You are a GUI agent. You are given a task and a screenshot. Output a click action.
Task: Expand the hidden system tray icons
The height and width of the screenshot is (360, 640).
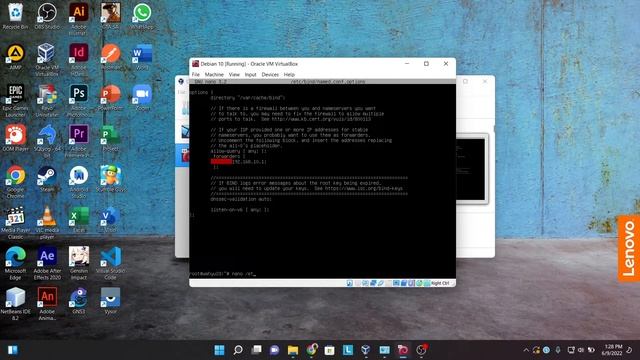tap(526, 350)
